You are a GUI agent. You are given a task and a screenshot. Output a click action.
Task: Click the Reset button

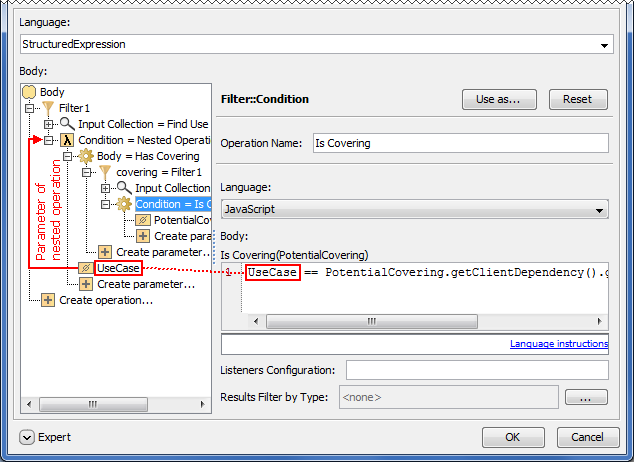pos(578,99)
